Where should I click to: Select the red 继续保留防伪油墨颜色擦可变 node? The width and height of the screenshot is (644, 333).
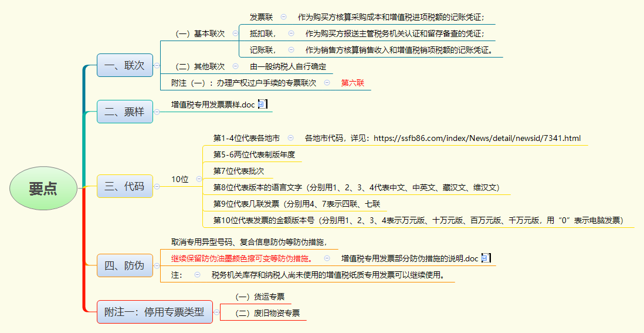point(242,258)
